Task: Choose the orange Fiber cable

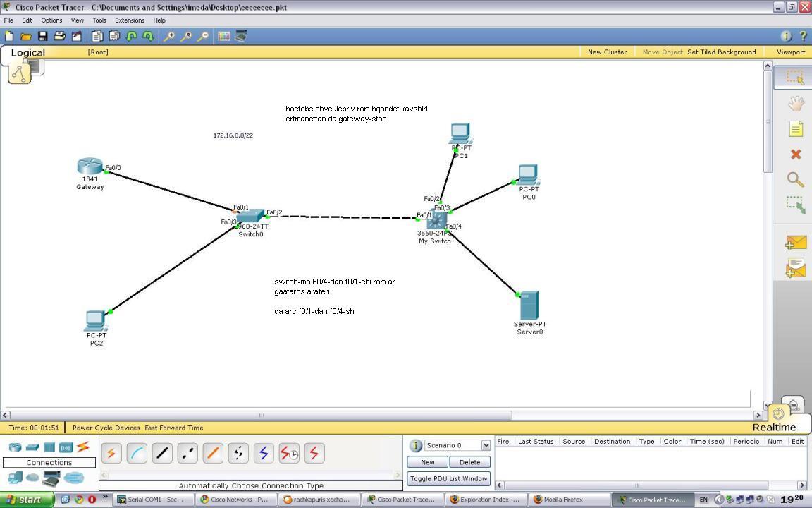Action: [213, 453]
